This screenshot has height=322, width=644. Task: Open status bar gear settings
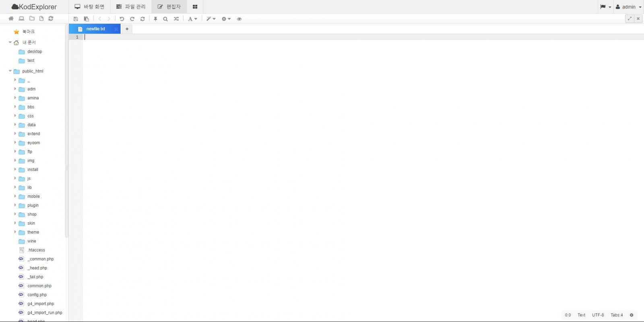click(x=632, y=315)
